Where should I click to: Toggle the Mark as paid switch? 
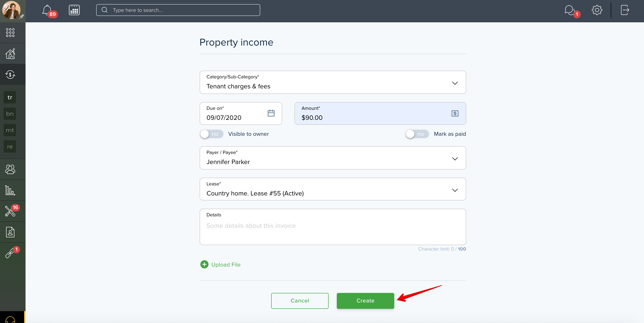pyautogui.click(x=417, y=134)
